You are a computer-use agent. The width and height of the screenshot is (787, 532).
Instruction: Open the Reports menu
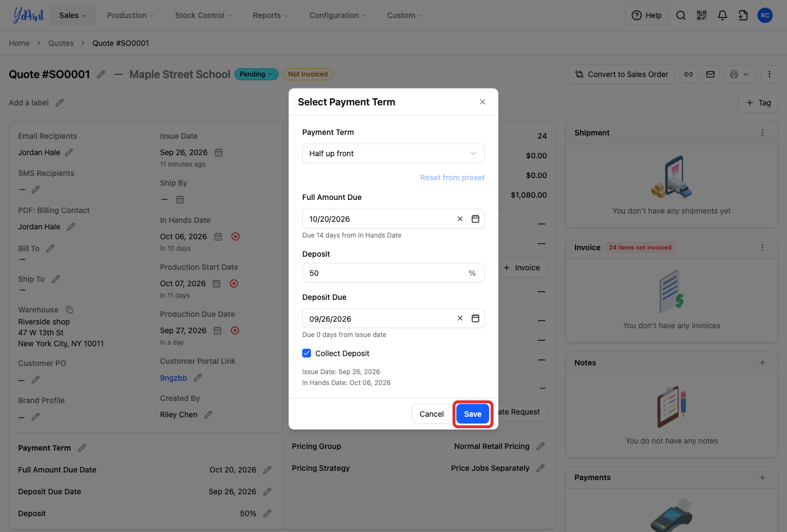click(x=271, y=15)
